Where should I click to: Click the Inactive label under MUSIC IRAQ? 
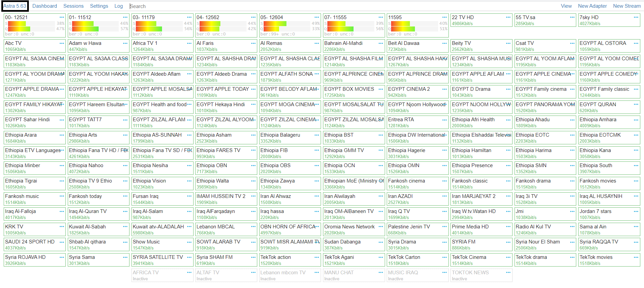395,279
